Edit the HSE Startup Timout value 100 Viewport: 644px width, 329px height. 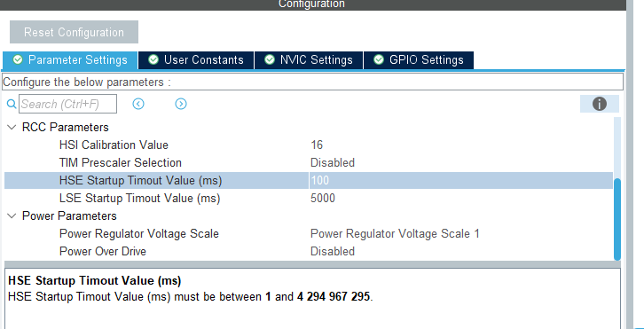[x=460, y=180]
